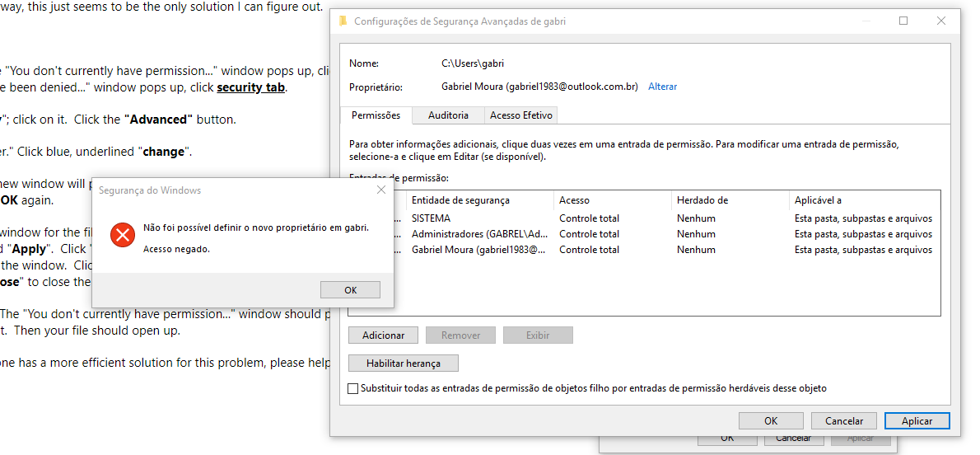Click the Alterar owner link
The height and width of the screenshot is (455, 980).
click(x=662, y=87)
